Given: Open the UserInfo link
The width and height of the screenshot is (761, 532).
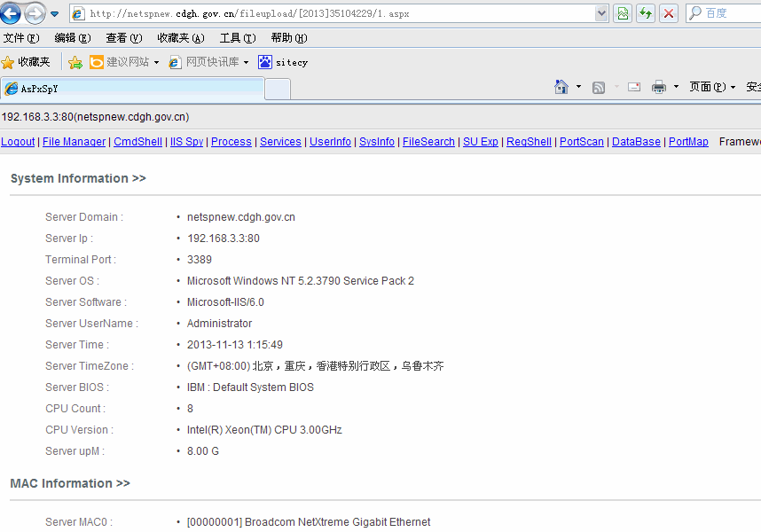Looking at the screenshot, I should point(330,142).
